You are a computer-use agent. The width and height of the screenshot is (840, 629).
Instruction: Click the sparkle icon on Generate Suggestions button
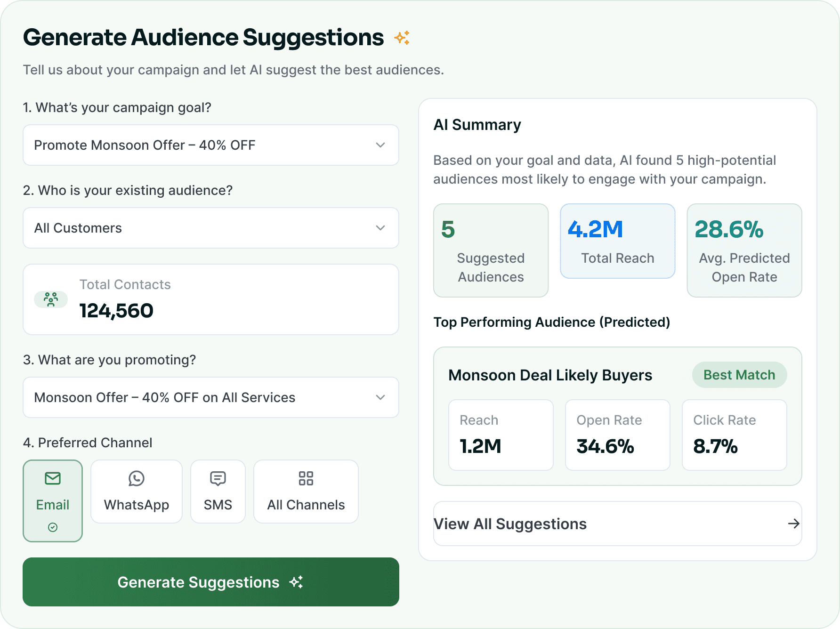pyautogui.click(x=296, y=582)
